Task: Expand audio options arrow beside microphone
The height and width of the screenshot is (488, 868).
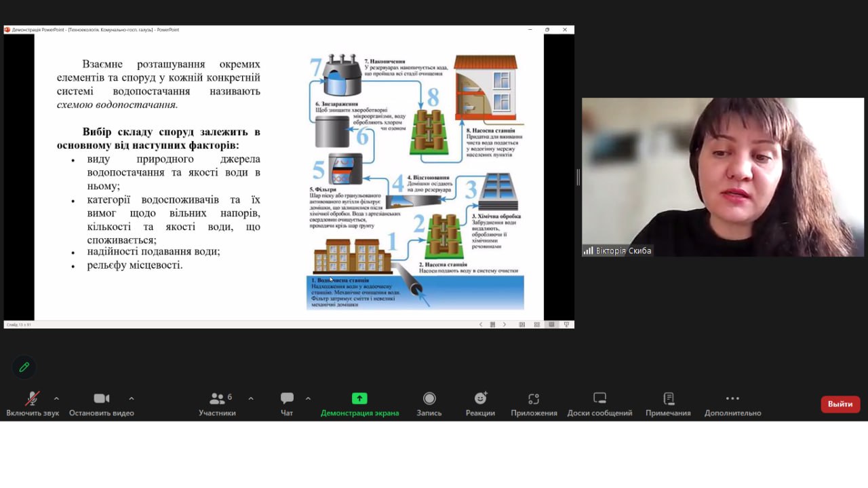Action: pos(56,398)
